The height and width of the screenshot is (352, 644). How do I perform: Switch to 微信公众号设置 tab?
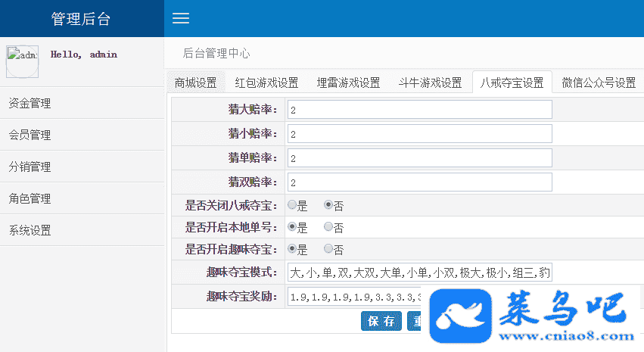pyautogui.click(x=599, y=83)
